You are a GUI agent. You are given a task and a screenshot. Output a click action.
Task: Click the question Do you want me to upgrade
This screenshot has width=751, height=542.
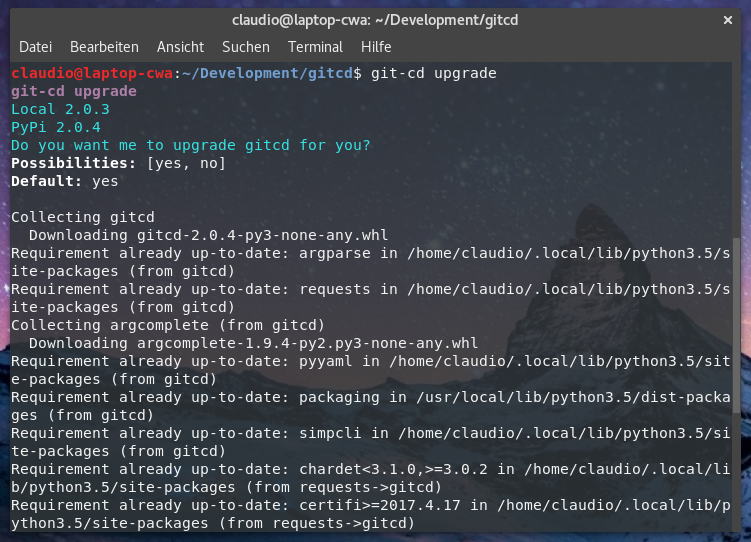191,146
